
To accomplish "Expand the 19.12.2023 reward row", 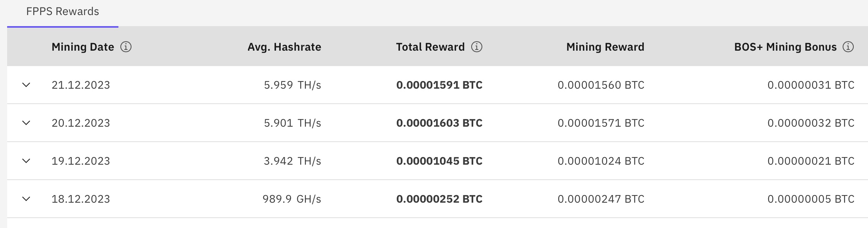I will (x=26, y=161).
